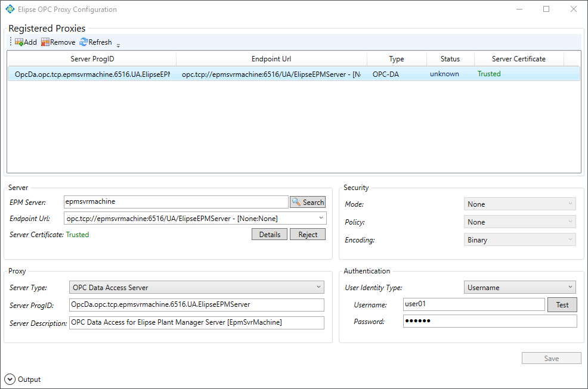The width and height of the screenshot is (588, 389).
Task: Click the Endpoint Url column header
Action: 271,59
